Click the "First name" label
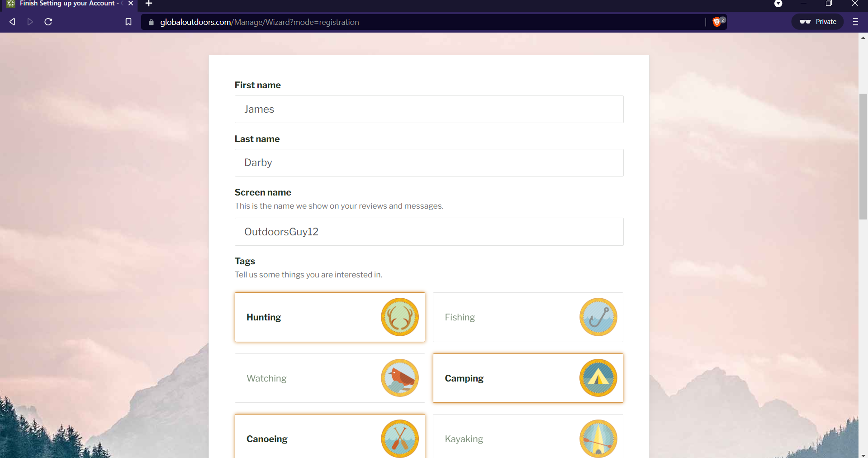This screenshot has height=458, width=868. (257, 85)
